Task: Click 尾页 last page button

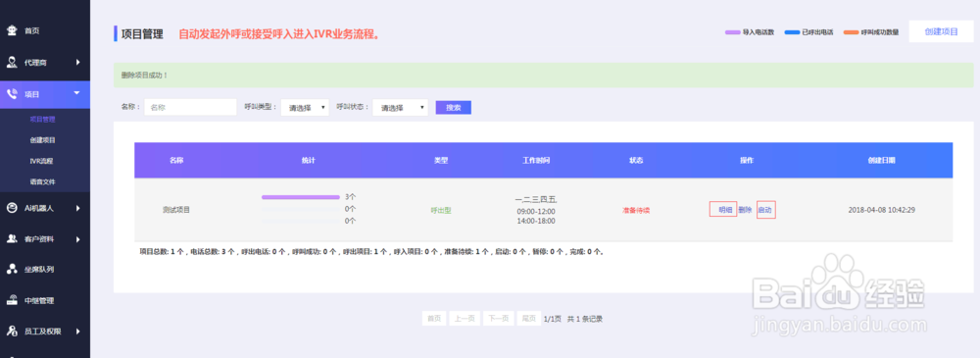Action: (x=529, y=318)
